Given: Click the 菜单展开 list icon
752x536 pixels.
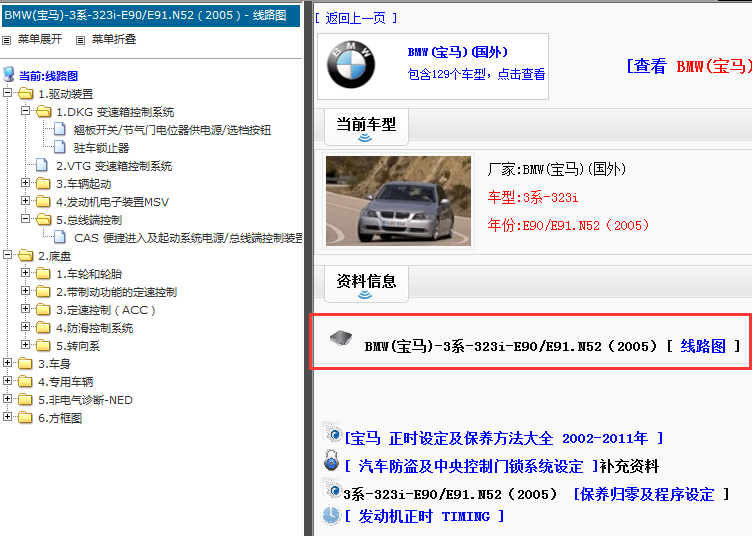Looking at the screenshot, I should [x=7, y=40].
